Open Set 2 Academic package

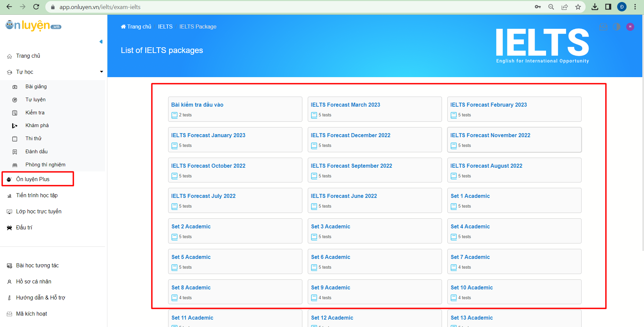235,231
